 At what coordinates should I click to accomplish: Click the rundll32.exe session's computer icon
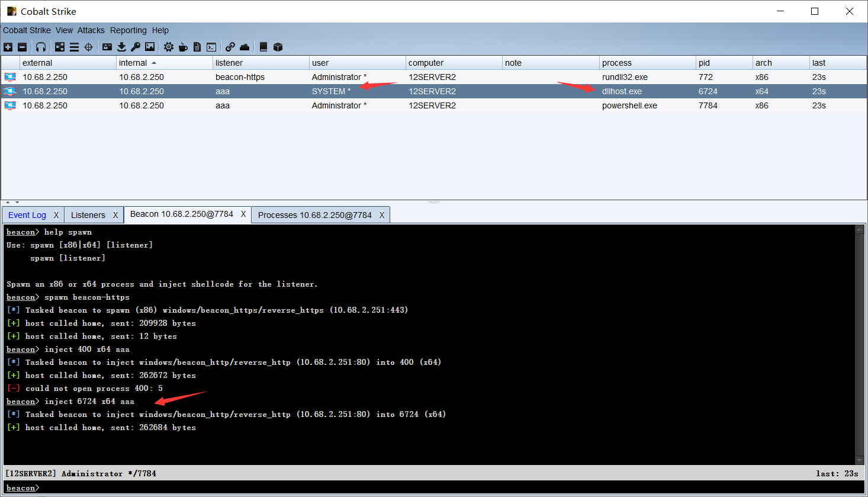coord(10,77)
